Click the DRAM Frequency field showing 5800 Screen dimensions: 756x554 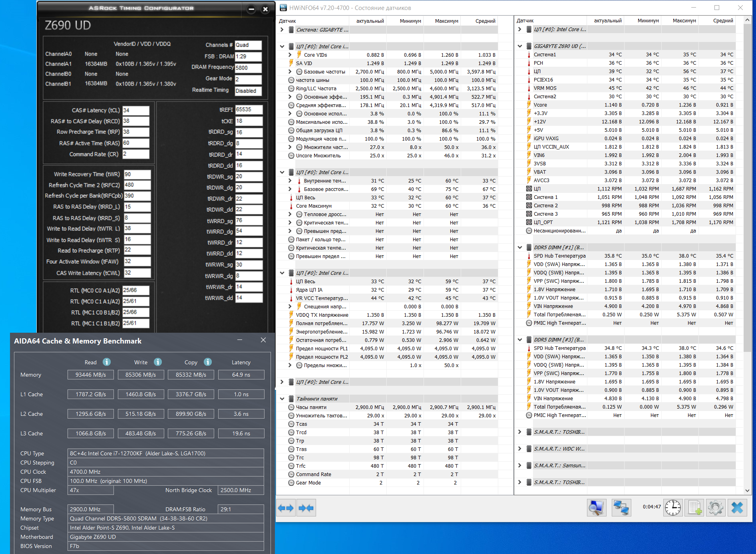click(x=248, y=68)
